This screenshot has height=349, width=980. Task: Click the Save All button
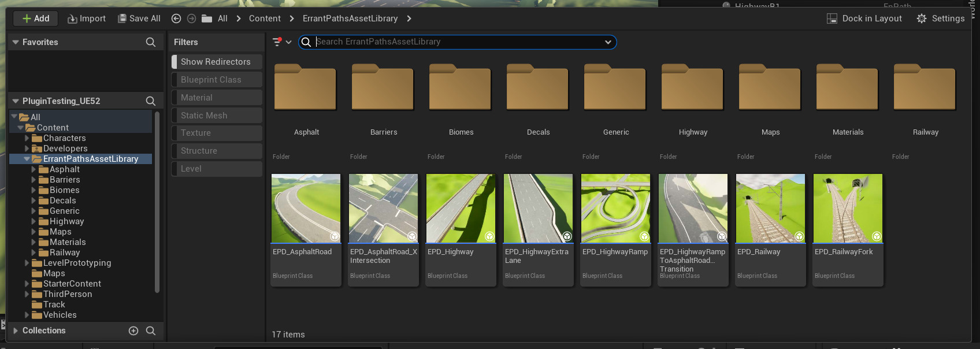(139, 18)
